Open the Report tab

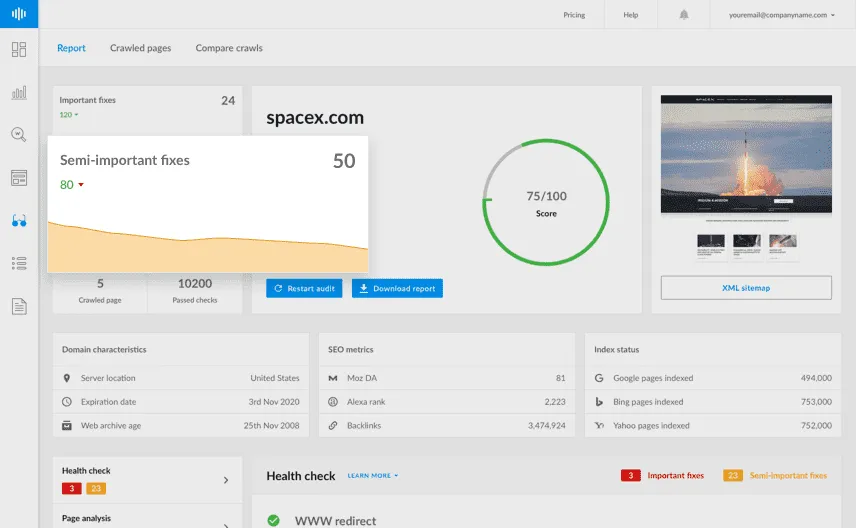tap(72, 48)
